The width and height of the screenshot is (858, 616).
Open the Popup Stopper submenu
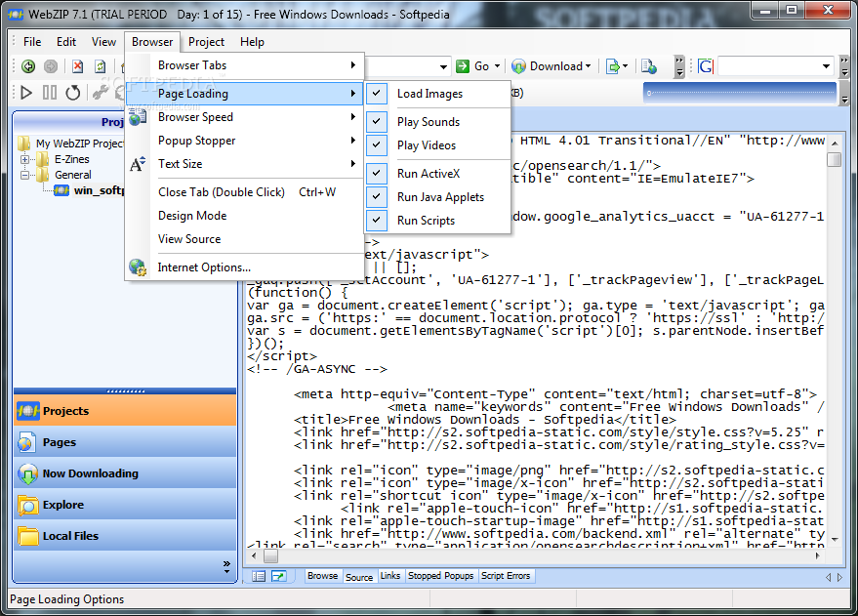(x=245, y=141)
